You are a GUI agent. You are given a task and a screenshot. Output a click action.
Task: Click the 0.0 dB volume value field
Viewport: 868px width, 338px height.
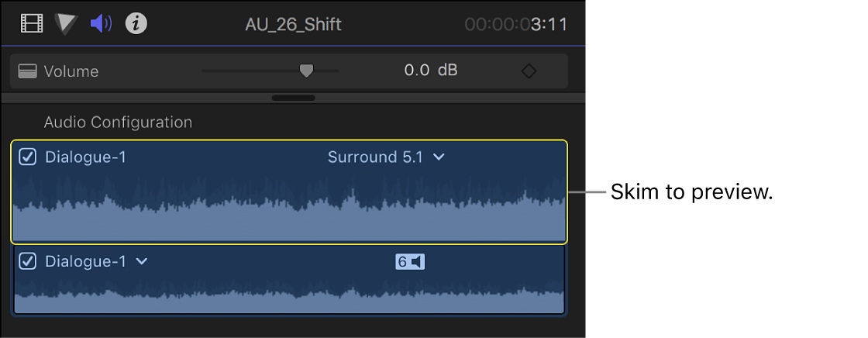pos(430,71)
